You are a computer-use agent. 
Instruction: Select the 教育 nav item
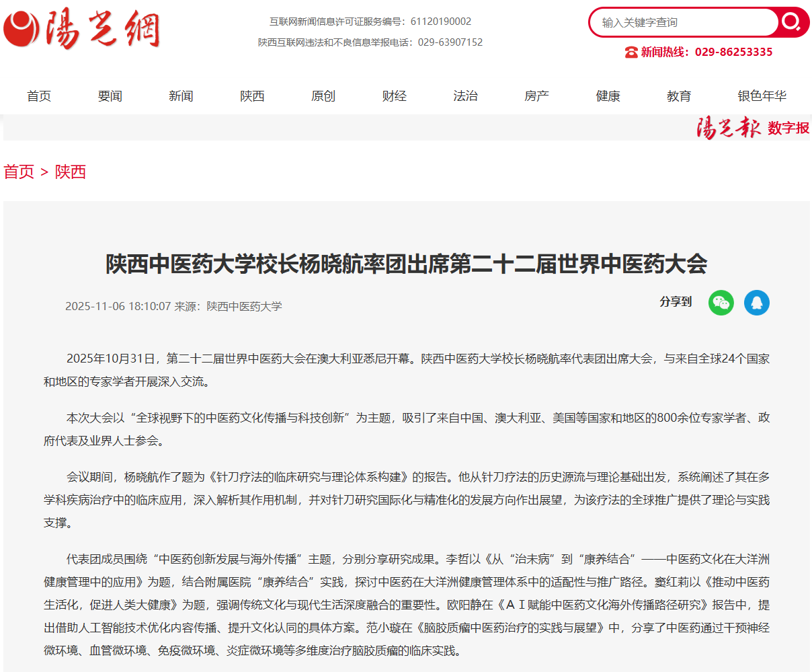679,96
